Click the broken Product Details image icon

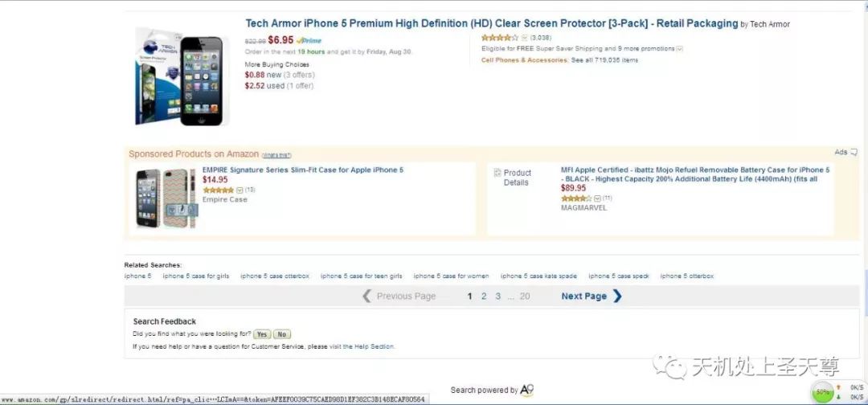pos(497,173)
